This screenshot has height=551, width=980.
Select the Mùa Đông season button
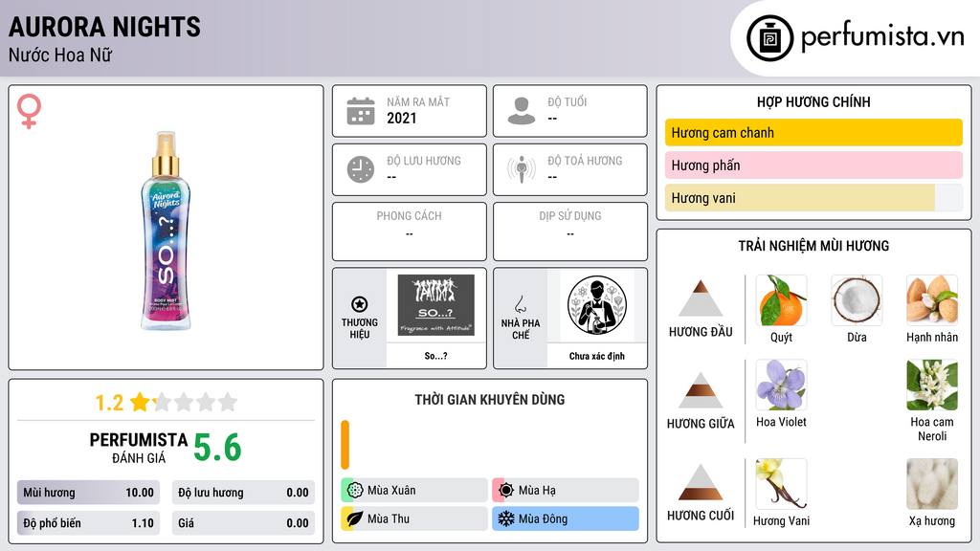[566, 518]
